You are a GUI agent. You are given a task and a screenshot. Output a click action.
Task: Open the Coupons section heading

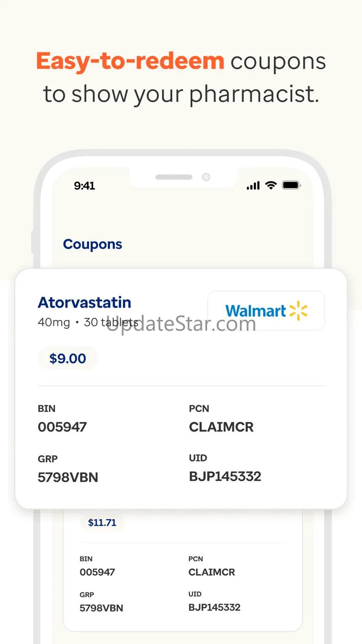(x=92, y=244)
